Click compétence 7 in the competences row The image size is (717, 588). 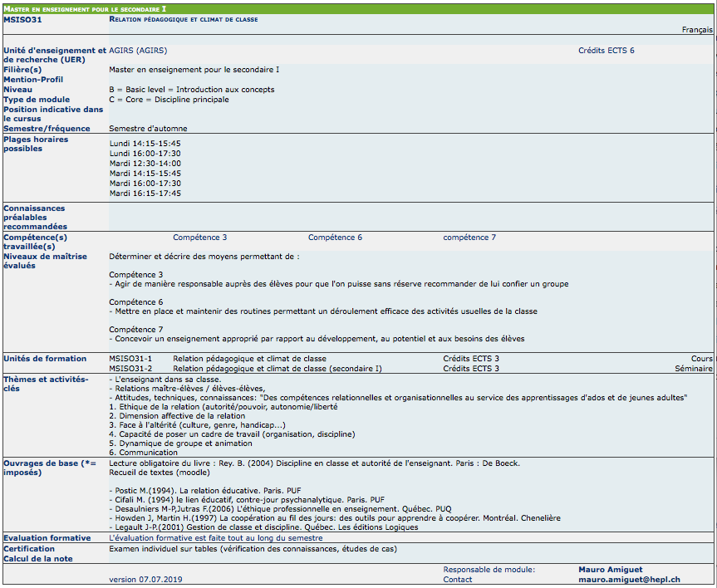point(469,238)
